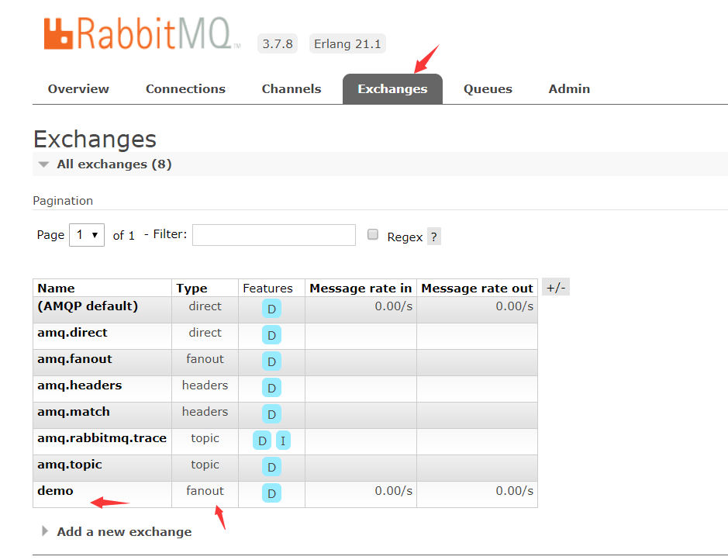Click the D feature badge for amq.direct

[x=271, y=335]
